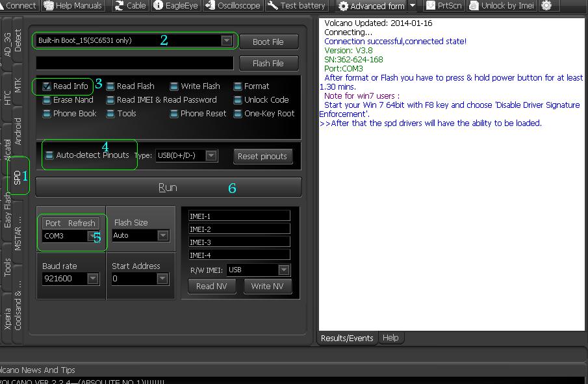Click the 'Port:COM3' log line

point(344,69)
